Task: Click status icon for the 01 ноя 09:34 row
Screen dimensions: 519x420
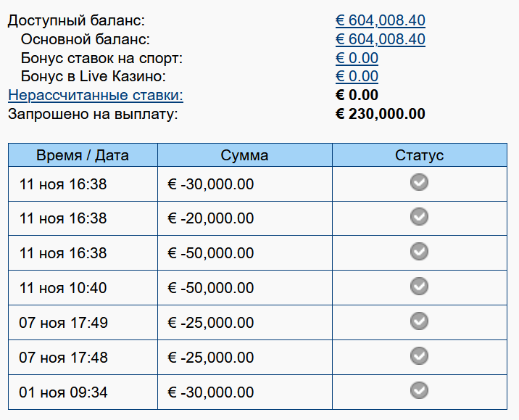Action: pos(419,390)
